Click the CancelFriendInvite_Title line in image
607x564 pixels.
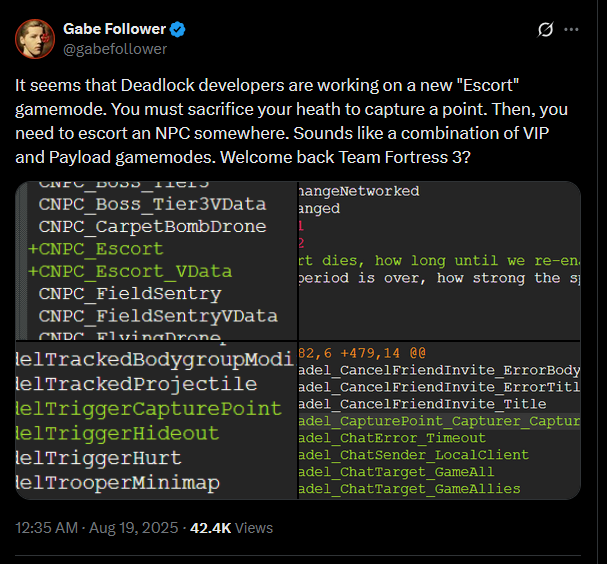click(422, 404)
